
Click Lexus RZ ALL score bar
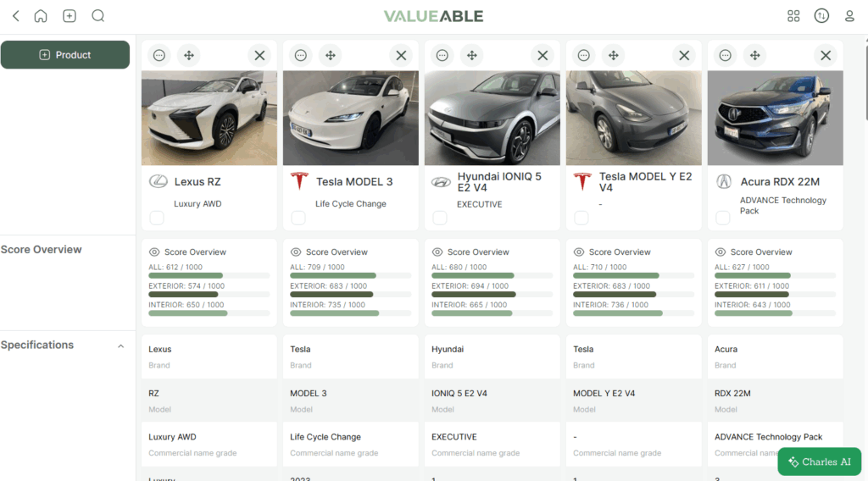[209, 275]
